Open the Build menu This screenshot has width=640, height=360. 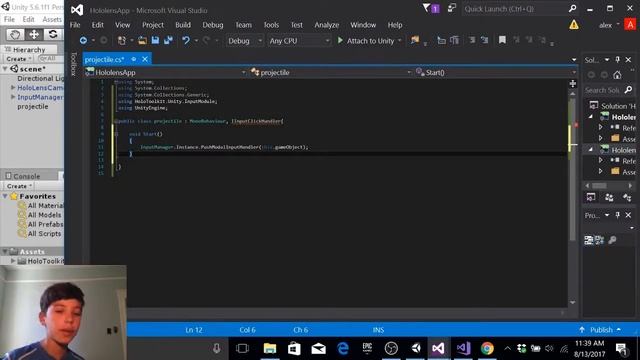coord(183,25)
